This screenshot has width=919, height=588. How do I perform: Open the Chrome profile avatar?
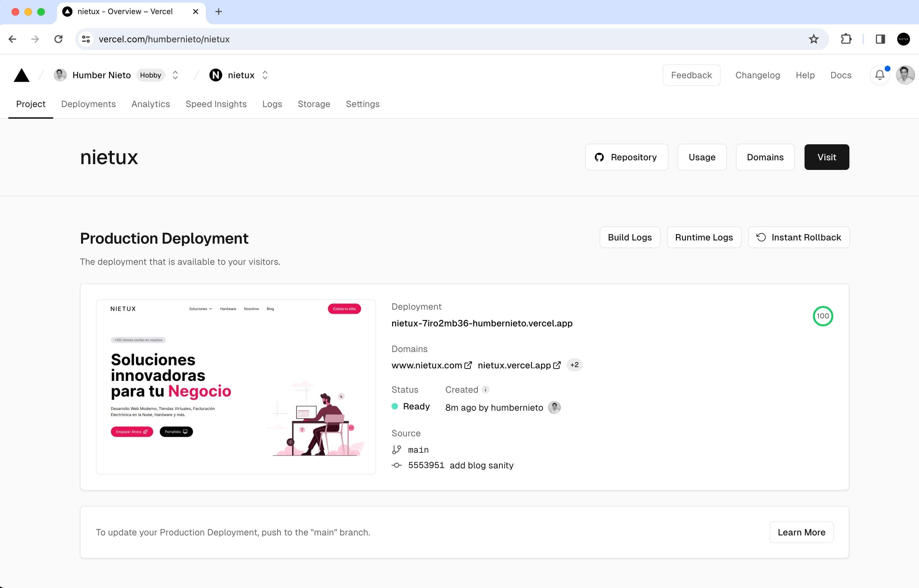coord(903,39)
